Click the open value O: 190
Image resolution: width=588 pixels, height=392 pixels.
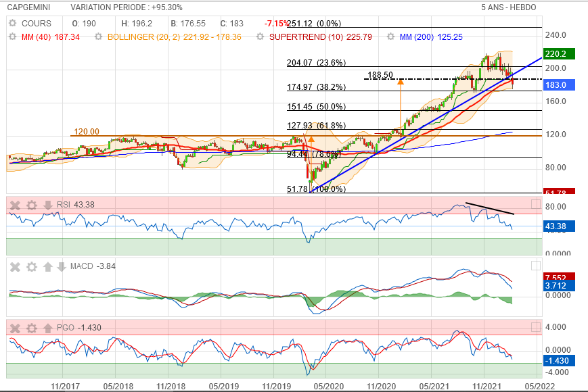84,23
